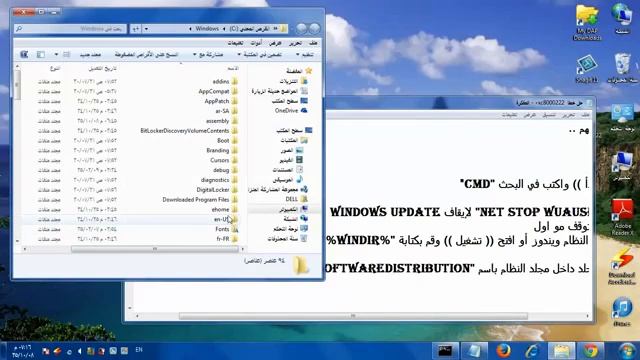
Task: Open Internet Explorer from the taskbar
Action: click(x=532, y=351)
